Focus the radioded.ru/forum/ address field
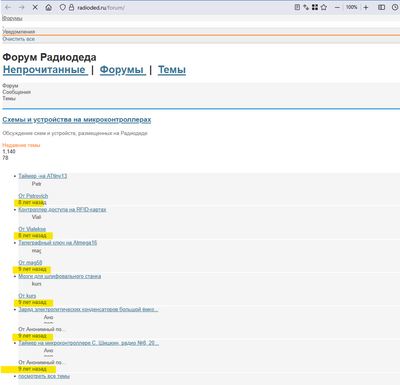 (101, 7)
